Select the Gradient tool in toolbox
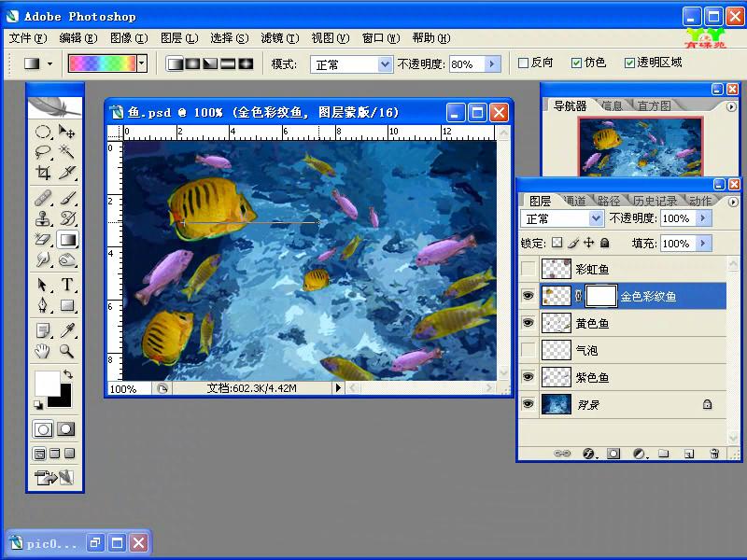The width and height of the screenshot is (747, 560). coord(66,239)
